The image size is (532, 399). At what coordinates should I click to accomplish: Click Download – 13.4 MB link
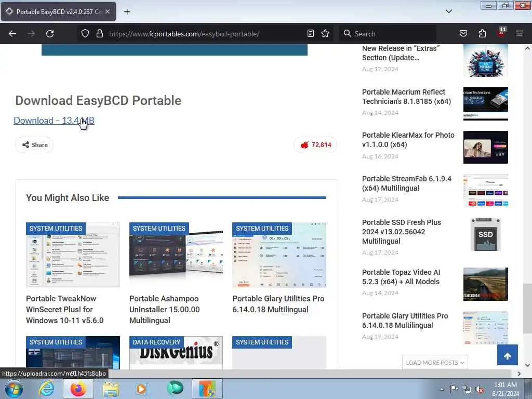[x=54, y=121]
